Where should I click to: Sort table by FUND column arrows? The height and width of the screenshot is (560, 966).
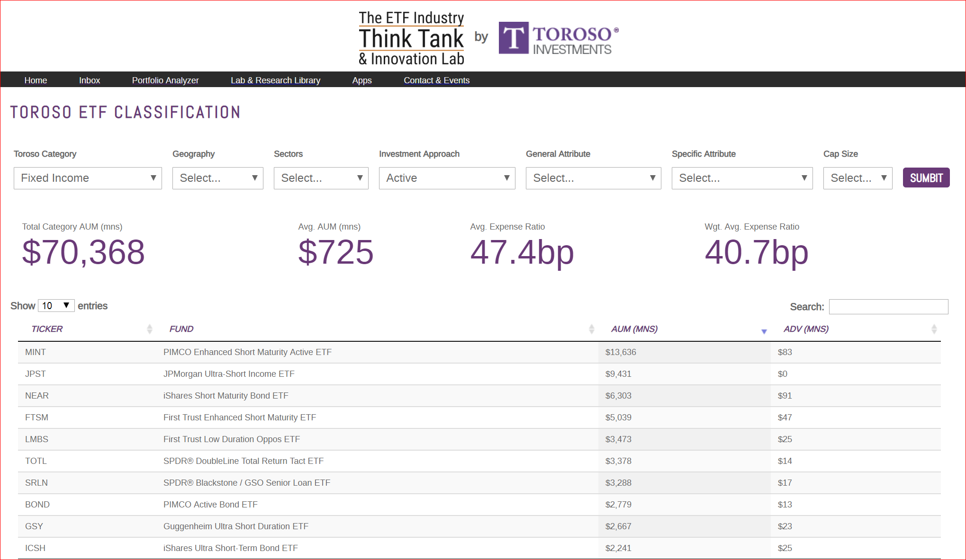coord(592,329)
